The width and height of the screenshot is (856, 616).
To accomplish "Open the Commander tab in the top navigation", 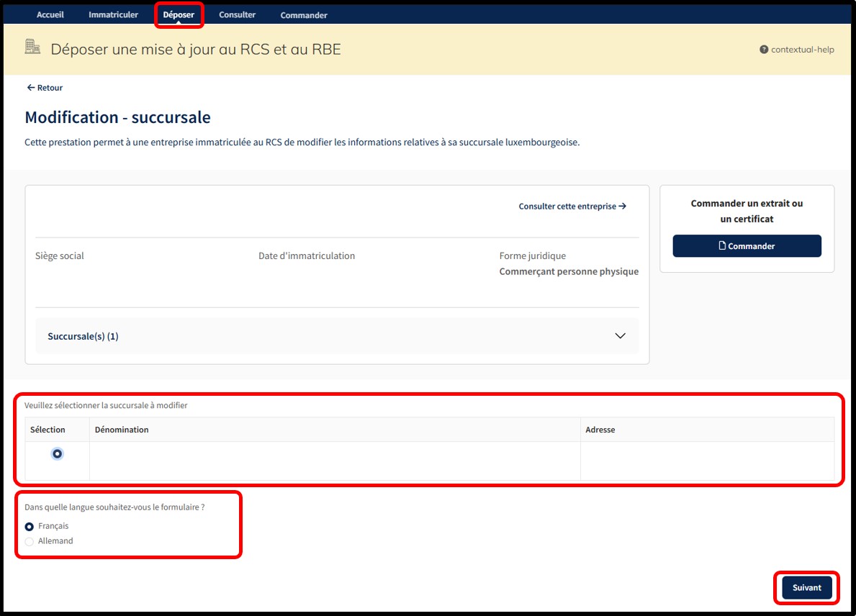I will (x=304, y=15).
